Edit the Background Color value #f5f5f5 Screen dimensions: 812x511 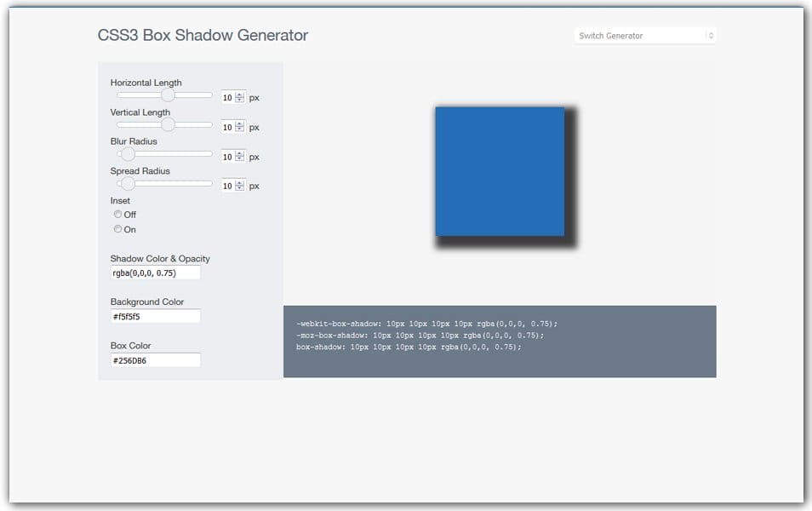point(154,315)
